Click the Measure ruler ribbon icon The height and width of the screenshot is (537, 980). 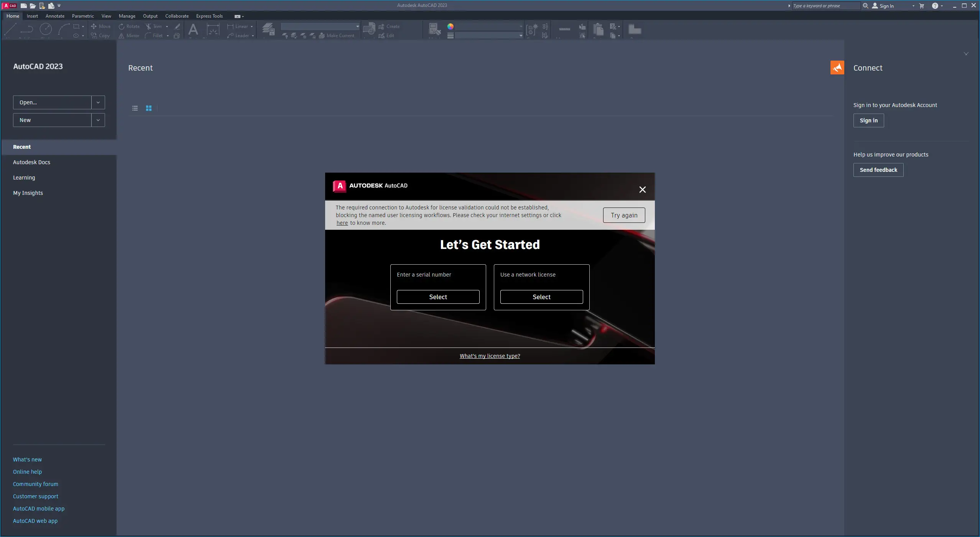click(564, 29)
